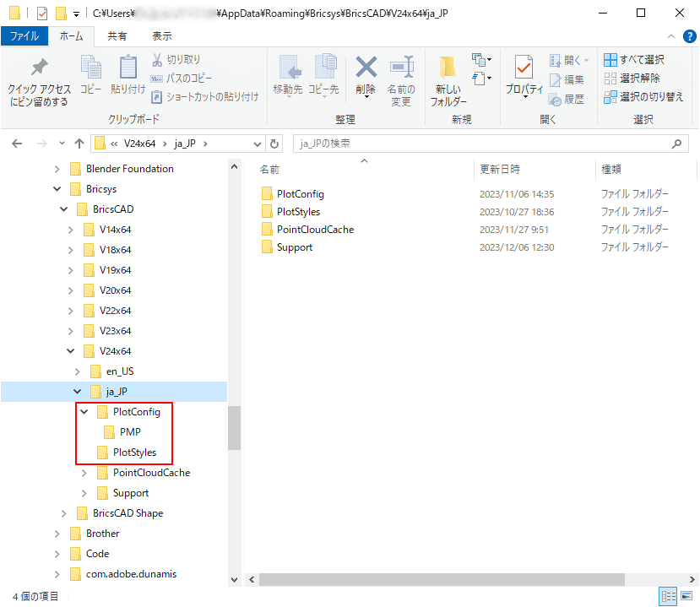Create New folder (新しいフォルダー)
This screenshot has height=607, width=700.
pos(448,81)
